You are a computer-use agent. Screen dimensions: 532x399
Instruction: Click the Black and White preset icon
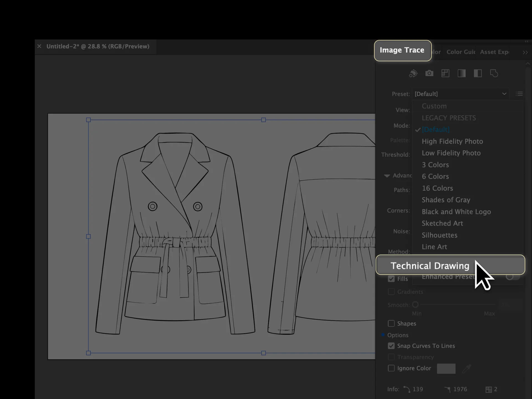(x=478, y=73)
